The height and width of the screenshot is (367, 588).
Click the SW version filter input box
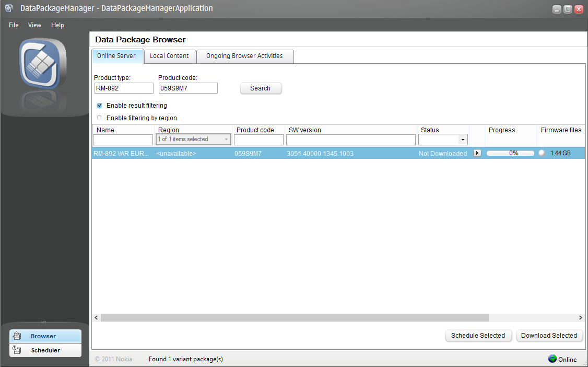pos(351,140)
